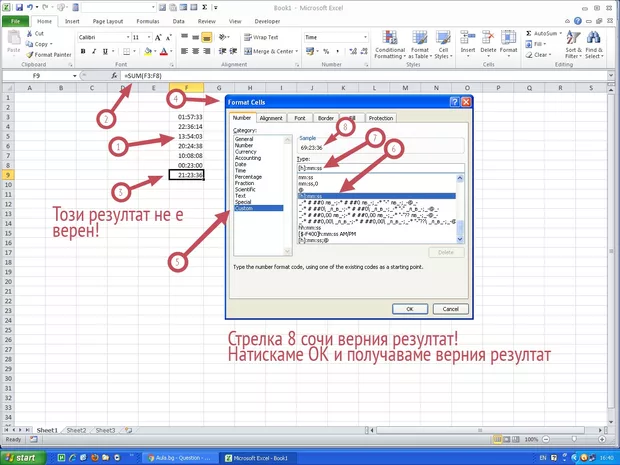The image size is (620, 465).
Task: Click the Type format code field
Action: (x=375, y=167)
